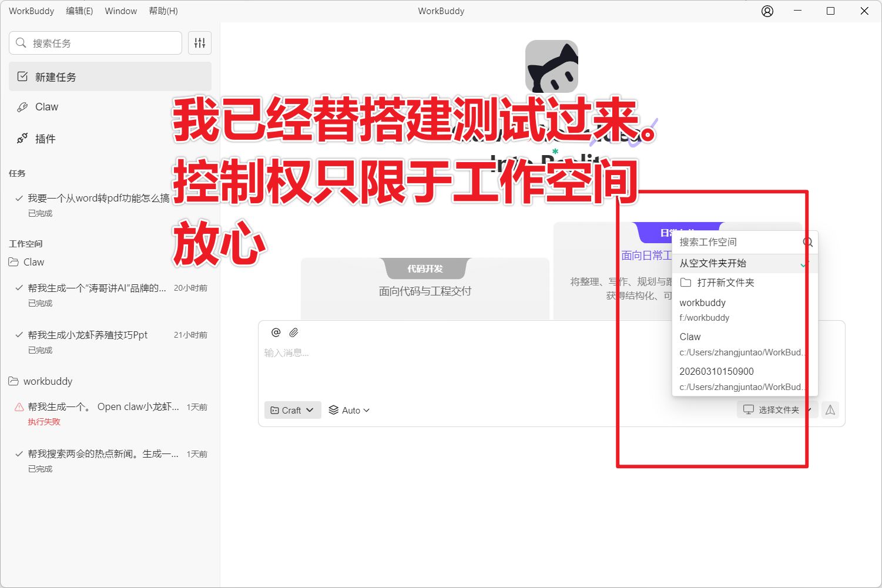Choose 从空文件夹开始 option
Screen dimensions: 882x588
click(744, 263)
